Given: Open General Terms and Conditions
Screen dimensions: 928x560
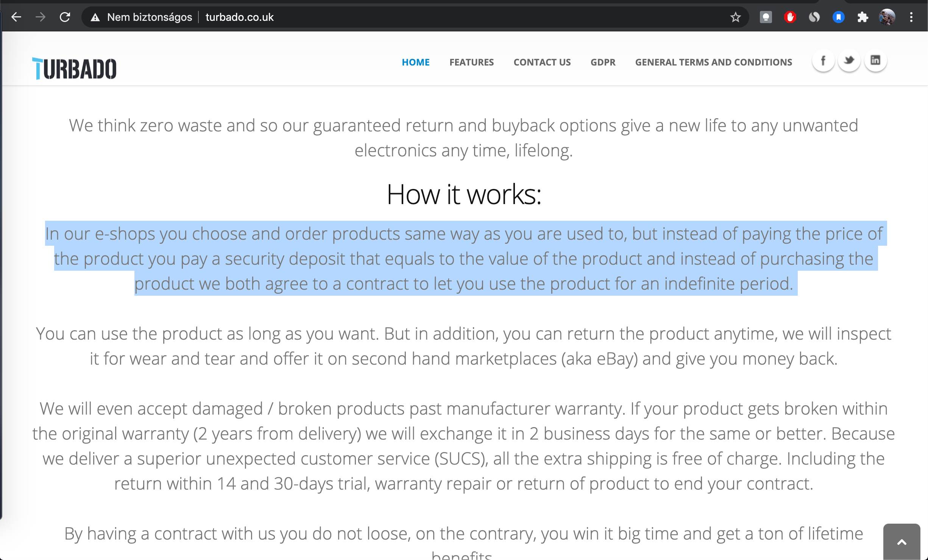Looking at the screenshot, I should click(x=713, y=62).
